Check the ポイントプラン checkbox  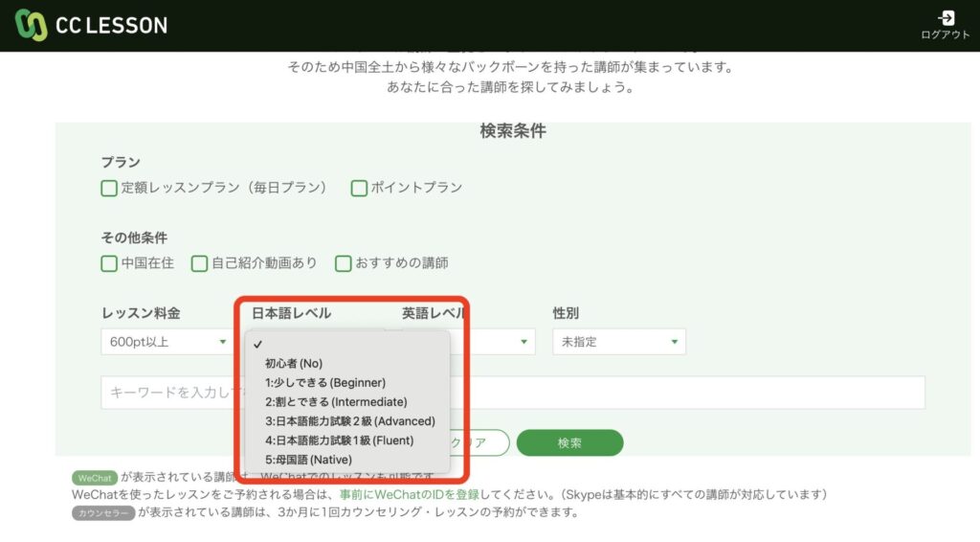(x=359, y=188)
